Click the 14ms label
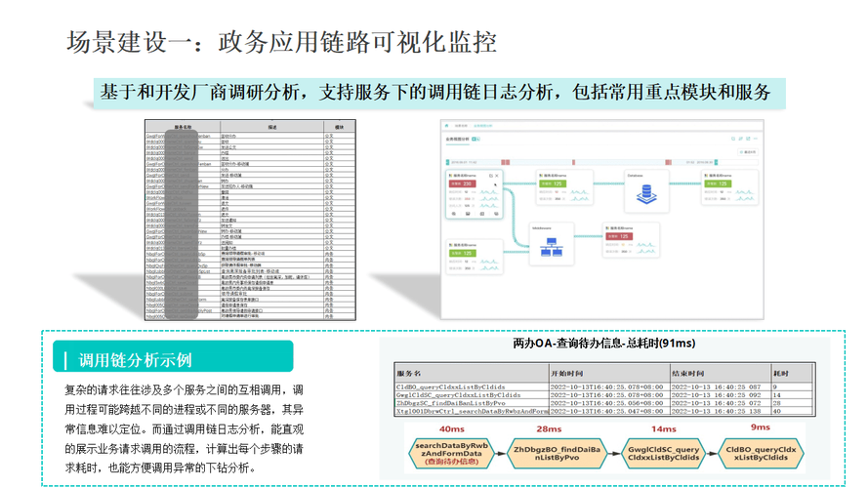The width and height of the screenshot is (868, 488). pyautogui.click(x=664, y=428)
